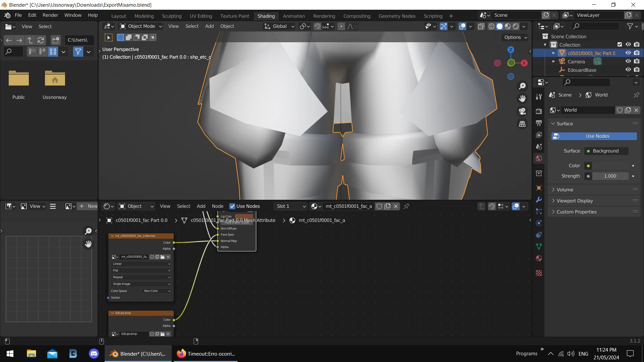Toggle Collection exclude checkbox in outliner
Viewport: 644px width, 362px height.
pos(620,45)
